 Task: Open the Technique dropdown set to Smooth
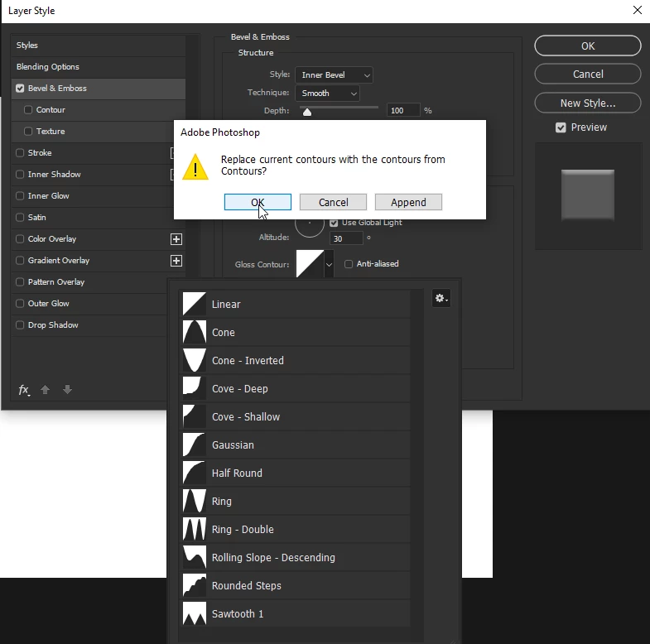328,94
